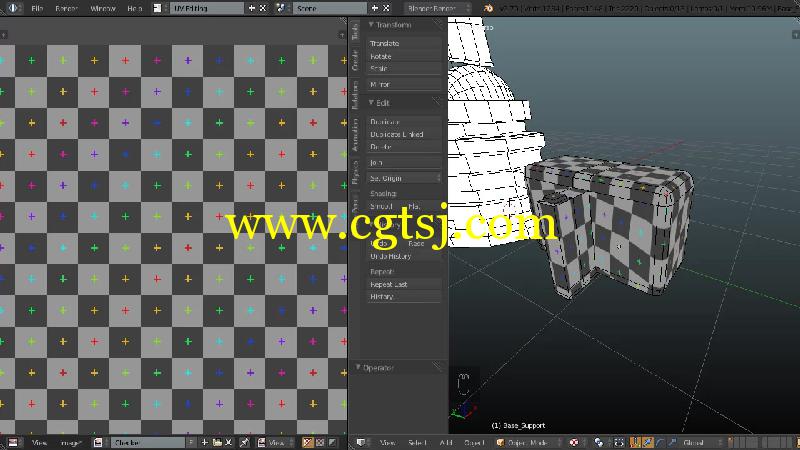
Task: Open the pivot point selector icon
Action: click(x=598, y=442)
